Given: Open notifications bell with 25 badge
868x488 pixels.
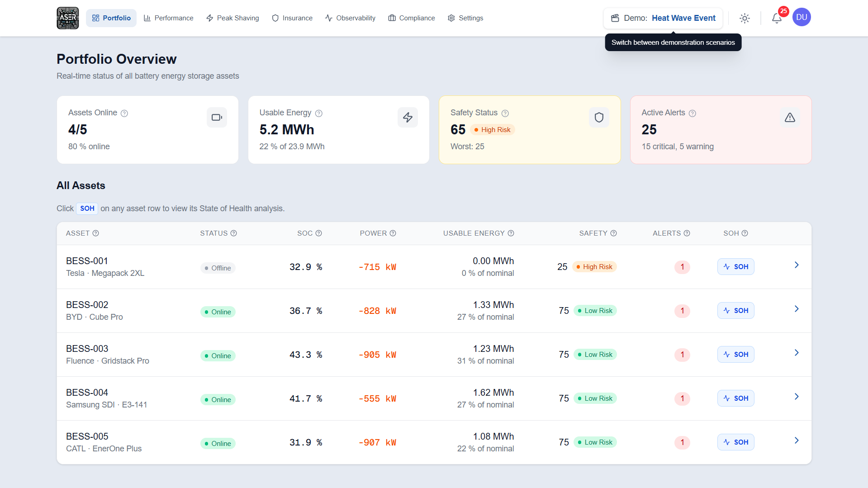Looking at the screenshot, I should (777, 18).
